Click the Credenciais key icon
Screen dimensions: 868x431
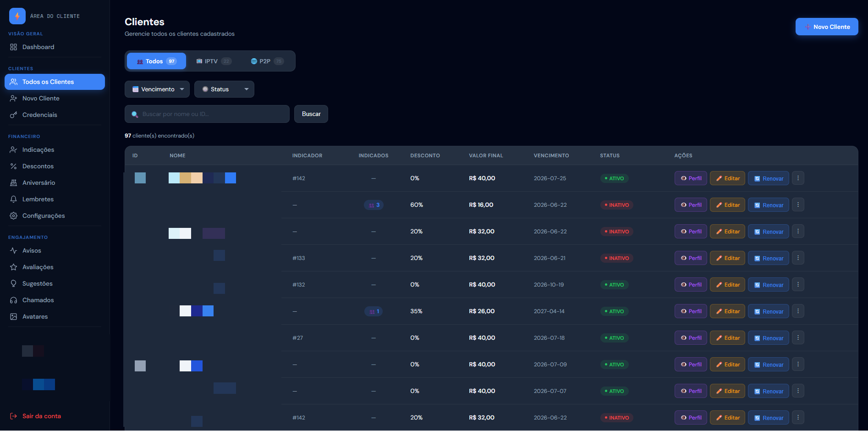coord(14,115)
